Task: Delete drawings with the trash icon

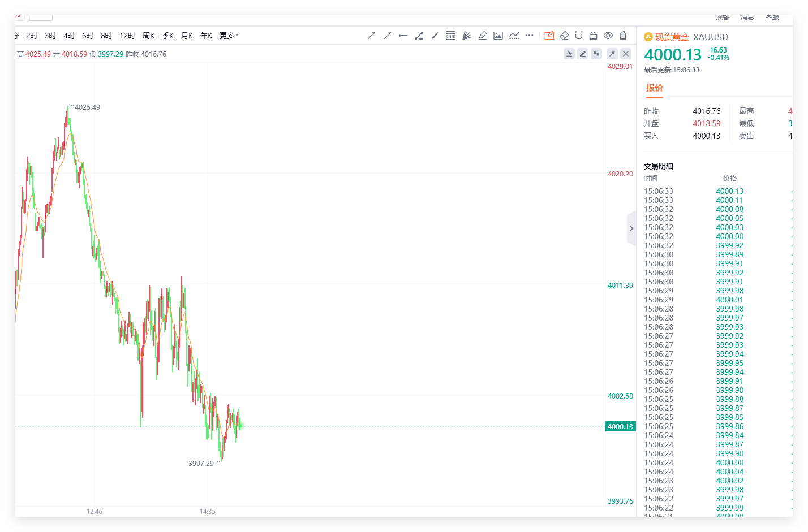Action: 623,36
